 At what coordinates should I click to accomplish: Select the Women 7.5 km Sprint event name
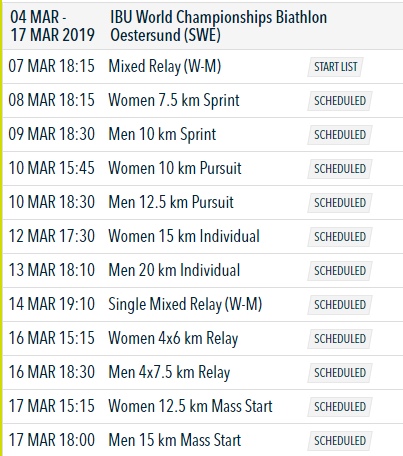[174, 100]
